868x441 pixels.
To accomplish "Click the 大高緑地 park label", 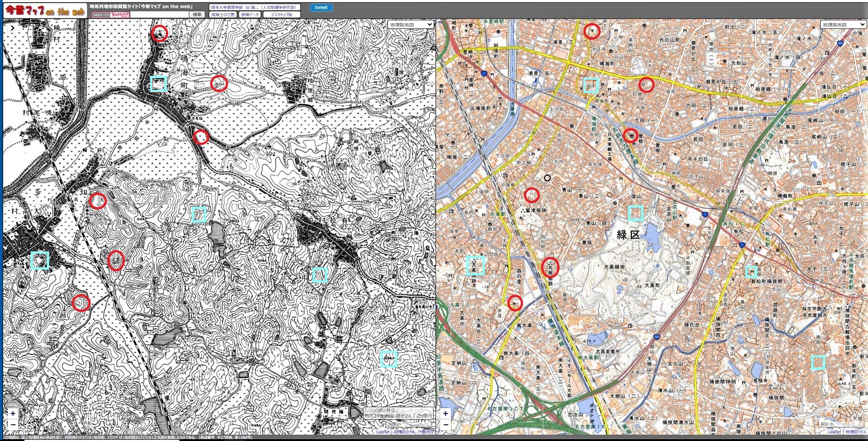I will coord(615,267).
